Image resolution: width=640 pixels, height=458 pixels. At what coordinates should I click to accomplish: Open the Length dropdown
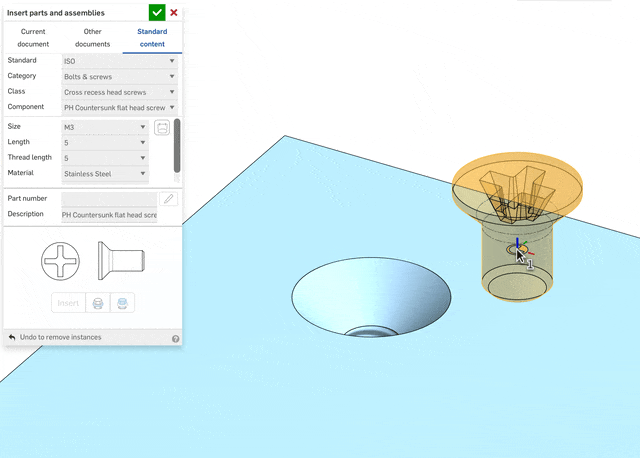point(105,142)
